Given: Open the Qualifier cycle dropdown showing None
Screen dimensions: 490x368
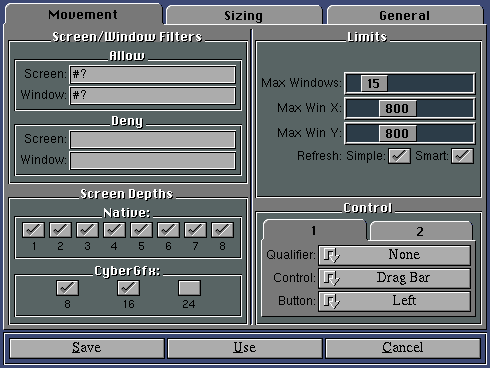Looking at the screenshot, I should click(394, 255).
